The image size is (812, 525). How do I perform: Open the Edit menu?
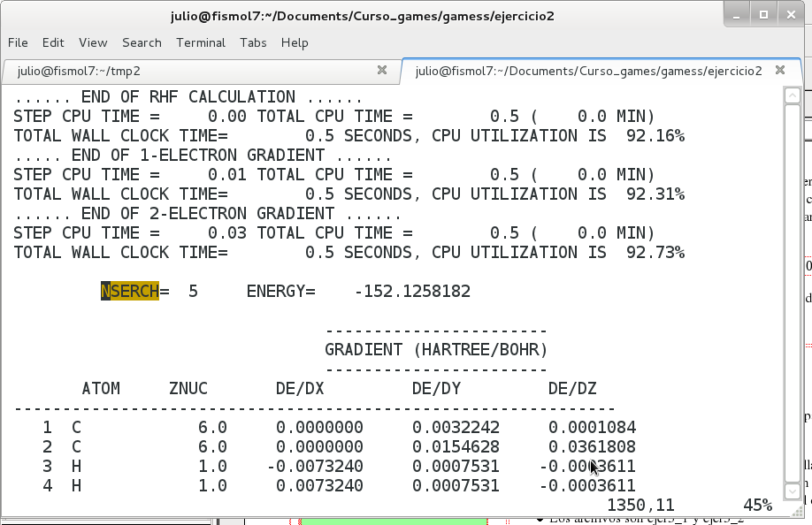click(x=53, y=42)
